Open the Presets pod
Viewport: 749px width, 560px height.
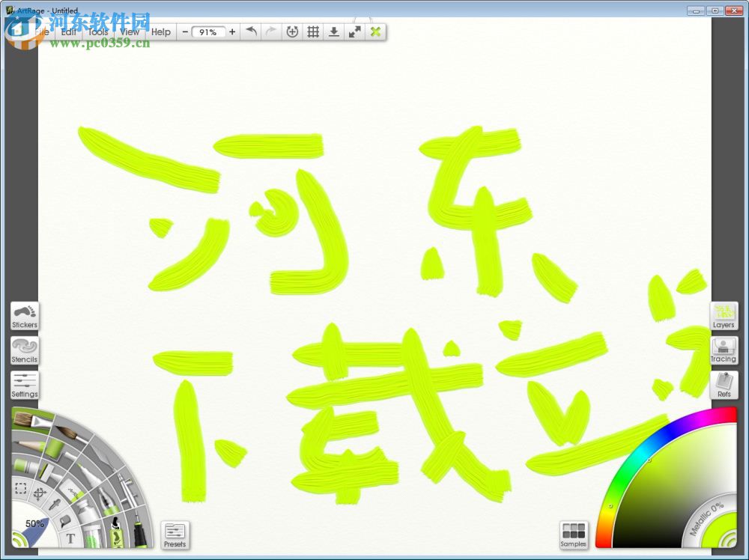coord(175,535)
